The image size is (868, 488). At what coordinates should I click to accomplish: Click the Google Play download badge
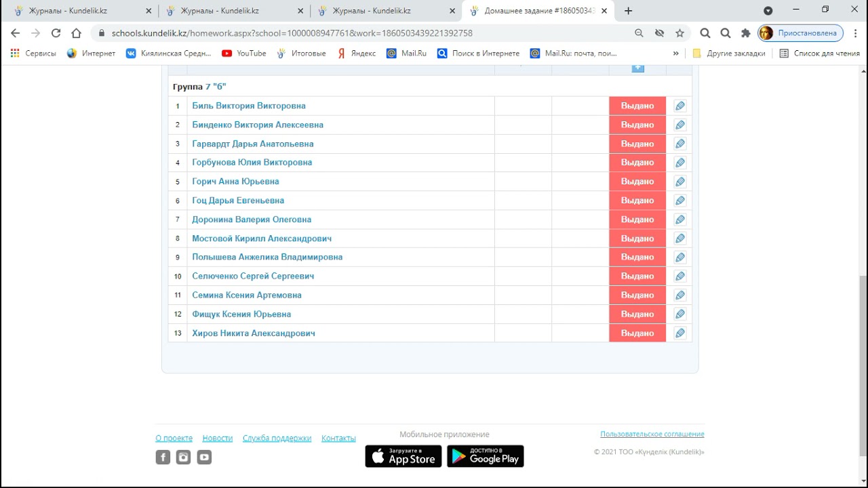tap(486, 456)
